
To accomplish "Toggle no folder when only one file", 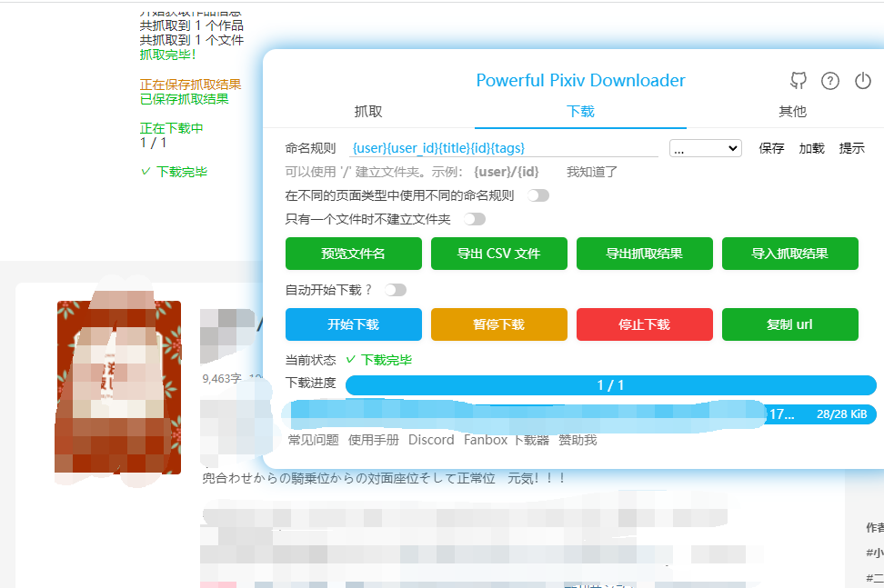I will [x=474, y=219].
